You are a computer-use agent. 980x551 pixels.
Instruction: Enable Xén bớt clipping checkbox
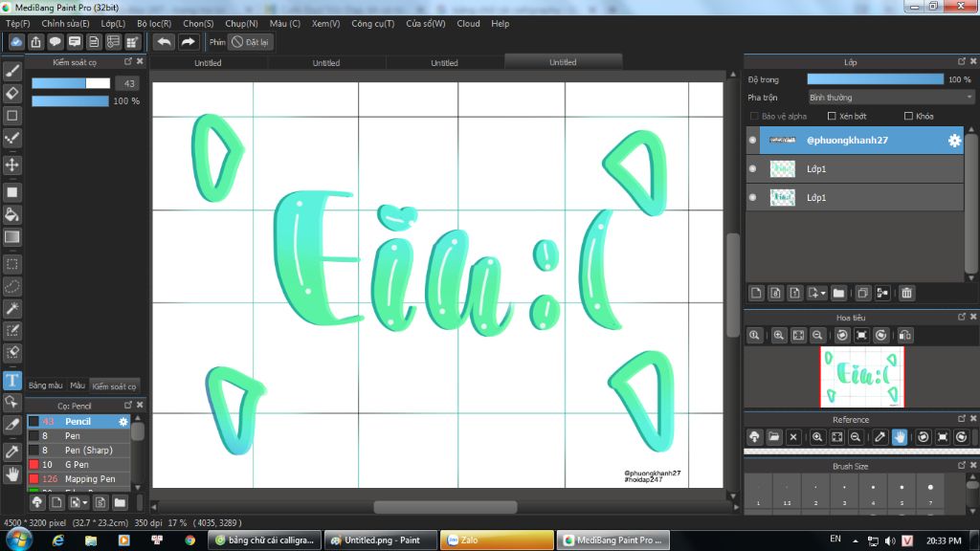pyautogui.click(x=832, y=116)
